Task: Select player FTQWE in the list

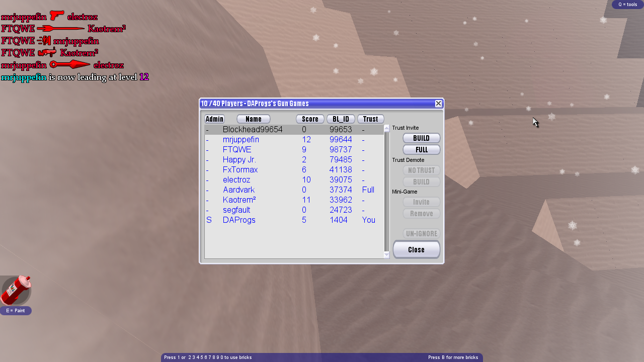Action: (x=294, y=150)
